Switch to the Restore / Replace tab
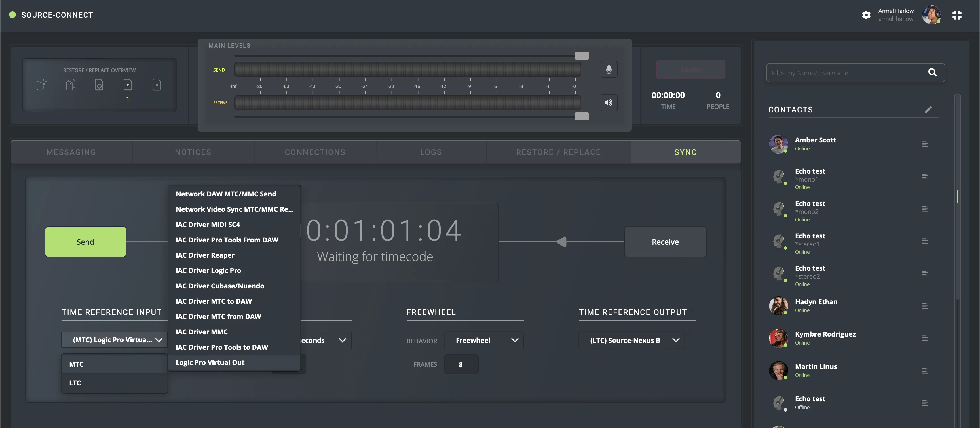This screenshot has width=980, height=428. [558, 152]
